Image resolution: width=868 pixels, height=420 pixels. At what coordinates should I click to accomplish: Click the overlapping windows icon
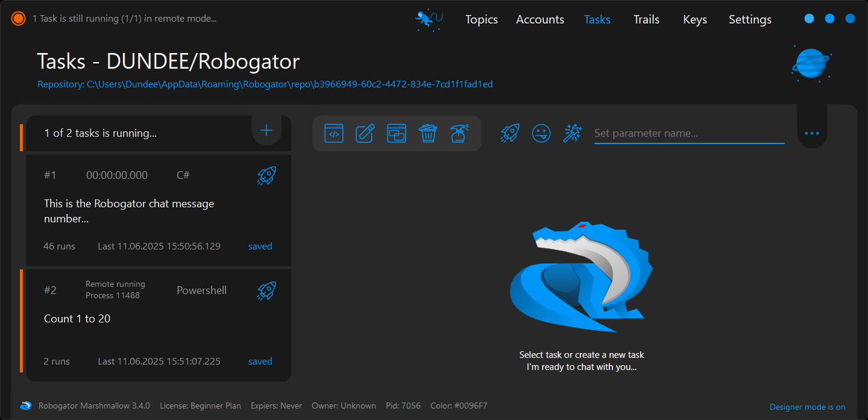point(397,133)
